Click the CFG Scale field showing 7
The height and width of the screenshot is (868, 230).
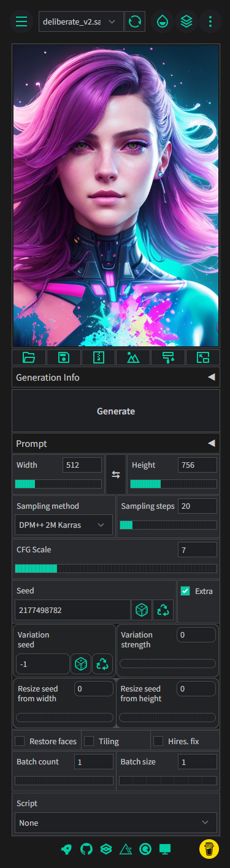click(x=197, y=549)
